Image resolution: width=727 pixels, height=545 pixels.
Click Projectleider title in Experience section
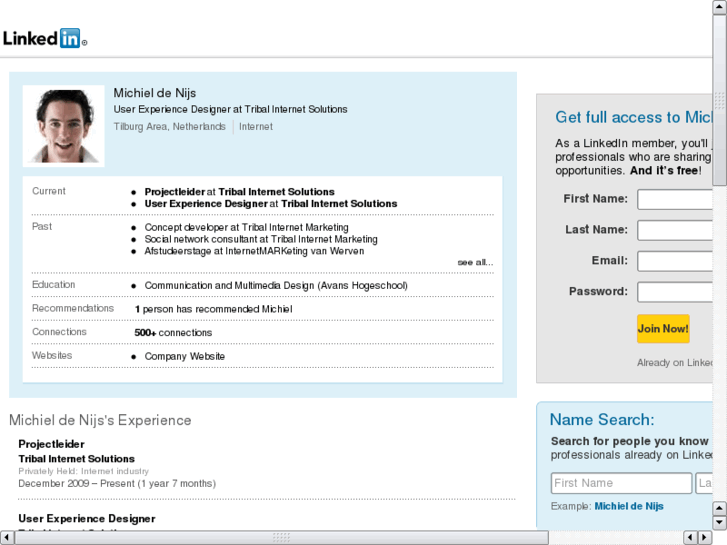click(51, 444)
